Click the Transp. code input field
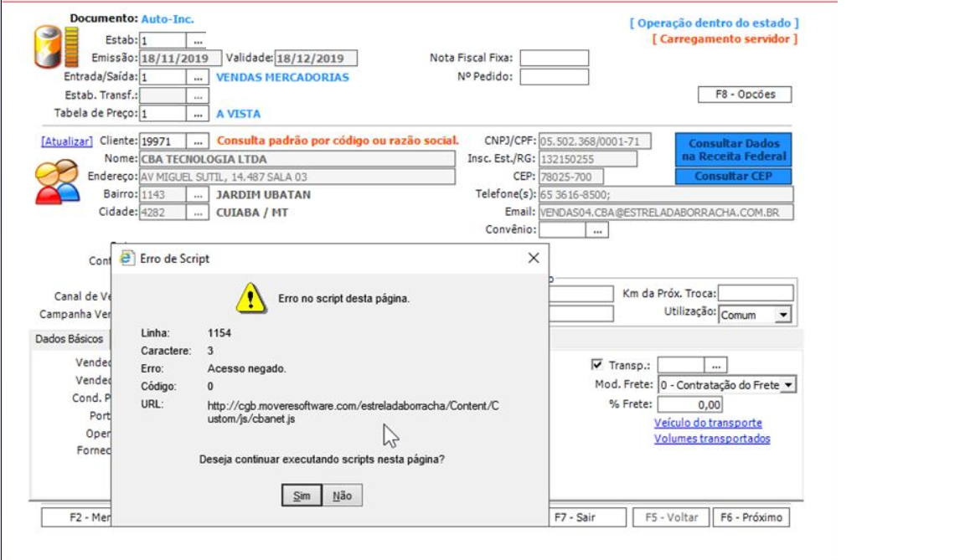Viewport: 965px width, 560px height. pyautogui.click(x=681, y=365)
